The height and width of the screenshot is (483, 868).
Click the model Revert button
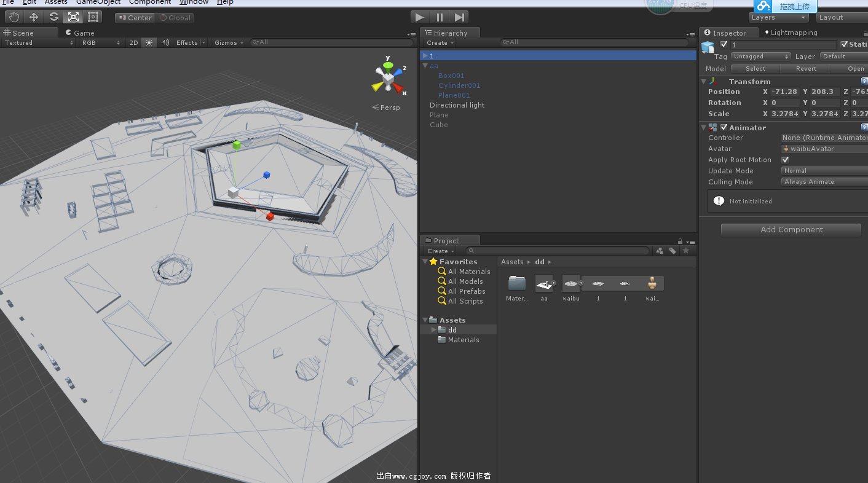pos(806,69)
